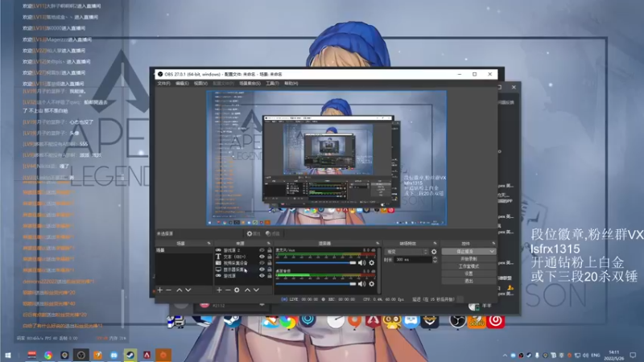Open the 渐变 transition type dropdown

coord(407,252)
